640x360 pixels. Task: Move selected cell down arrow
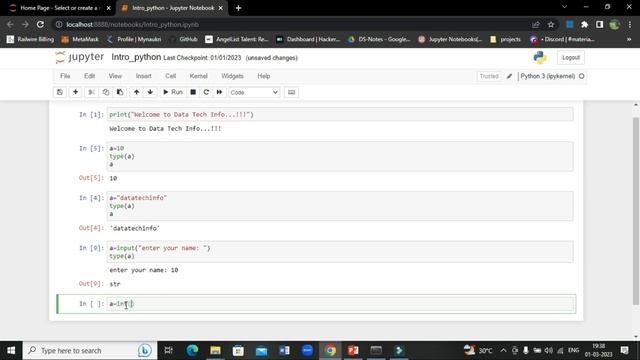click(x=150, y=92)
